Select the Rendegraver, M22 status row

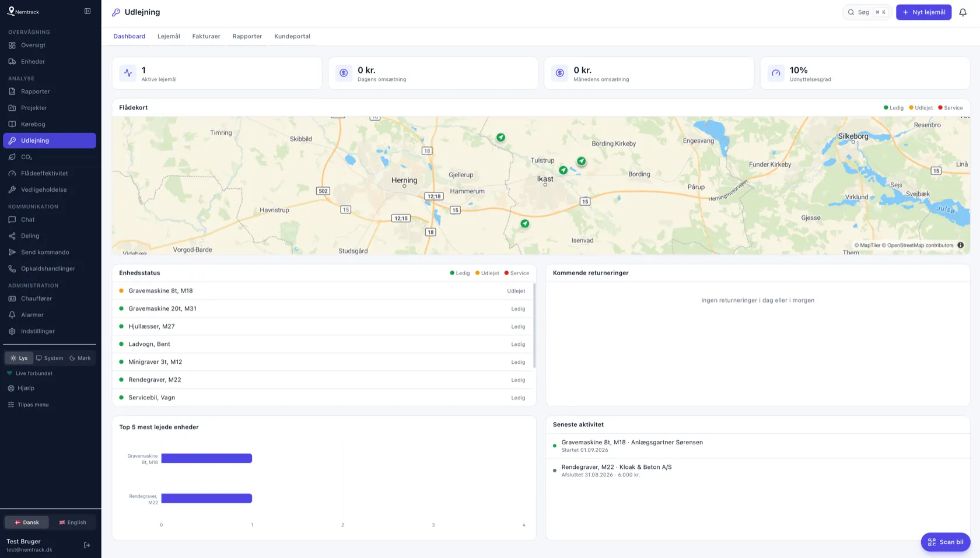pos(323,380)
